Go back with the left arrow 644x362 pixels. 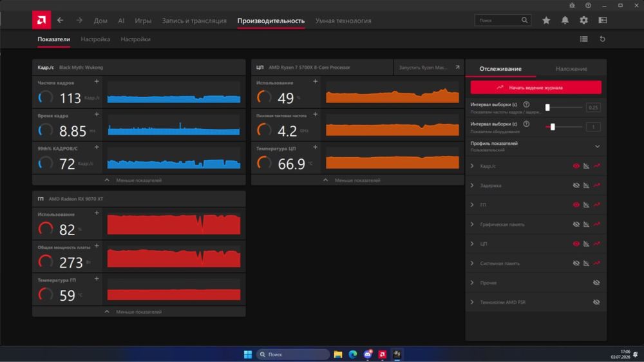pos(61,20)
